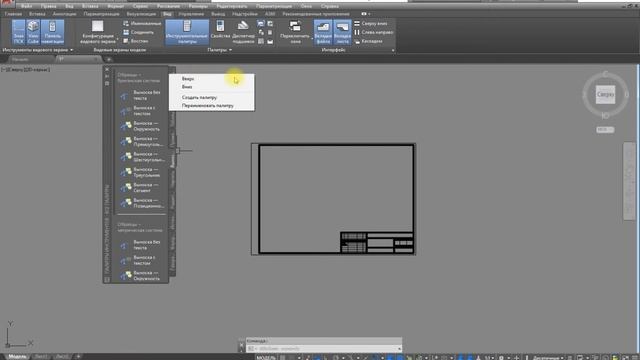Arrange windows Каскадом

369,41
